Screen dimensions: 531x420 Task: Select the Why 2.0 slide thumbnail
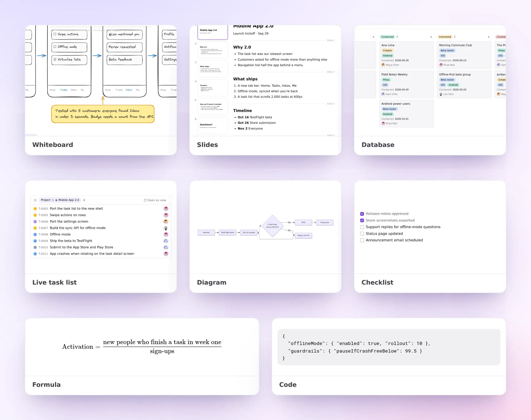(x=213, y=50)
